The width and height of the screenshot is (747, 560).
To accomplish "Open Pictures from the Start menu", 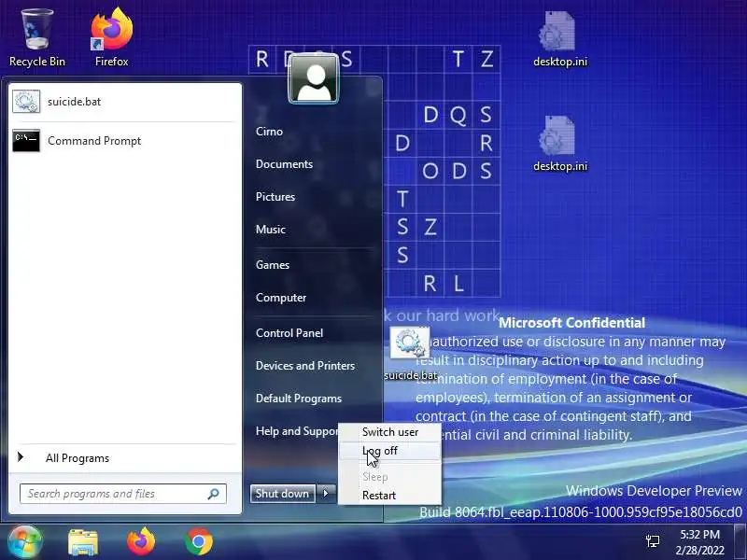I will (x=275, y=197).
